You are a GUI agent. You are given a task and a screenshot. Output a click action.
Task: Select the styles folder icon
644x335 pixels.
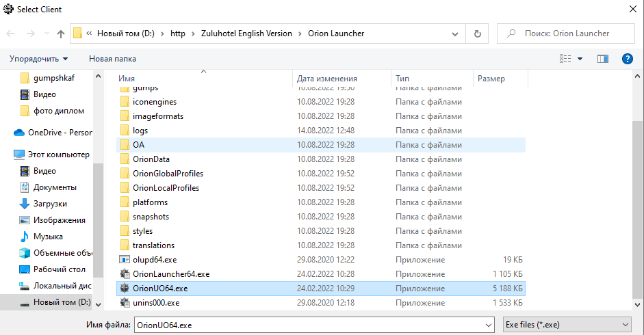point(125,231)
